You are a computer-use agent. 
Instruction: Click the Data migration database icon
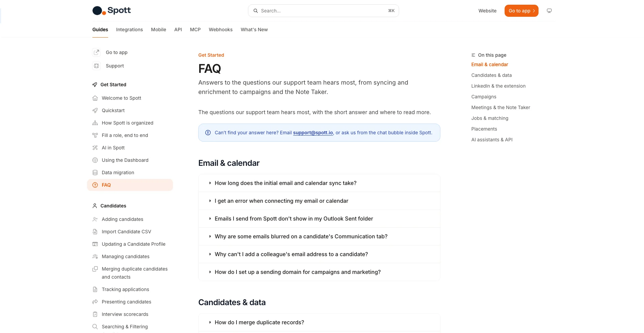(x=95, y=173)
